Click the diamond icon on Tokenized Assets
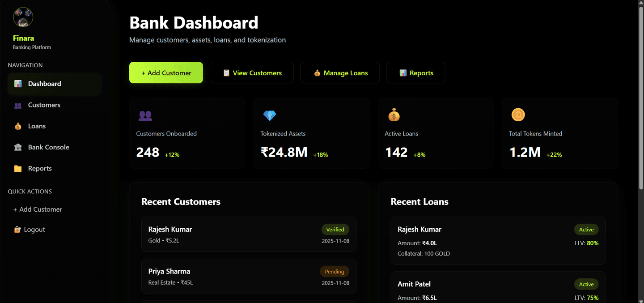The image size is (644, 303). 269,115
